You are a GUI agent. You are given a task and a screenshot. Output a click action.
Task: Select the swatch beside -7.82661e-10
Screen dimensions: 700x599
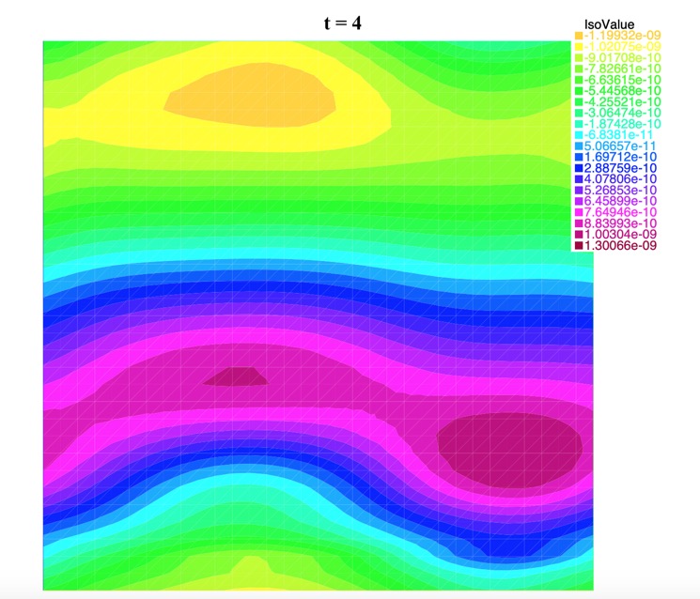coord(579,69)
